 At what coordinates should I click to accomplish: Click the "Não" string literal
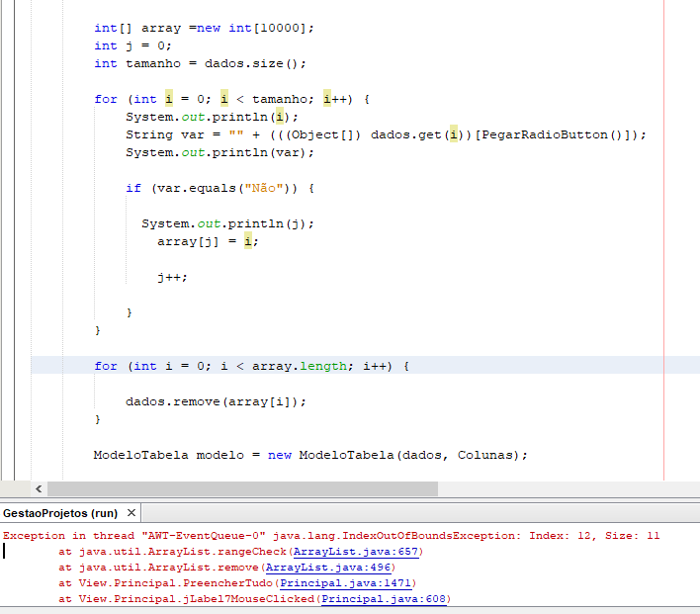click(x=264, y=188)
